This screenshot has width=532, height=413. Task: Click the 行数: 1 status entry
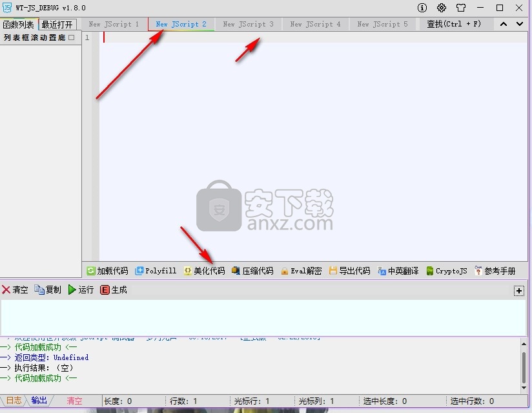[x=183, y=401]
